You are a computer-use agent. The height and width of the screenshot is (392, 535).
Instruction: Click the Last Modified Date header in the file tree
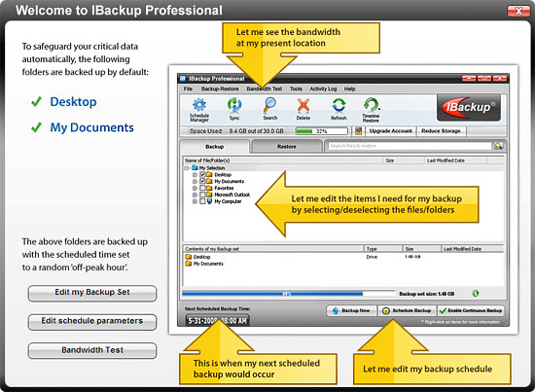tap(455, 160)
